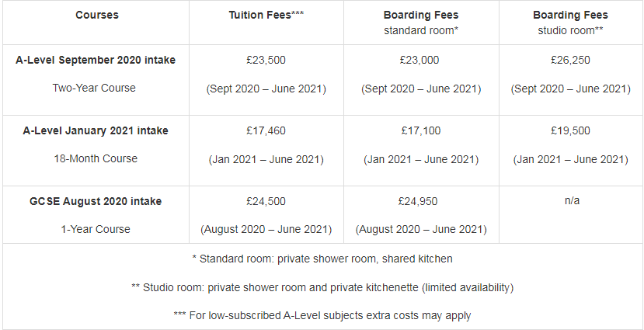Click the £17,460 tuition amount
The height and width of the screenshot is (330, 644).
point(266,131)
